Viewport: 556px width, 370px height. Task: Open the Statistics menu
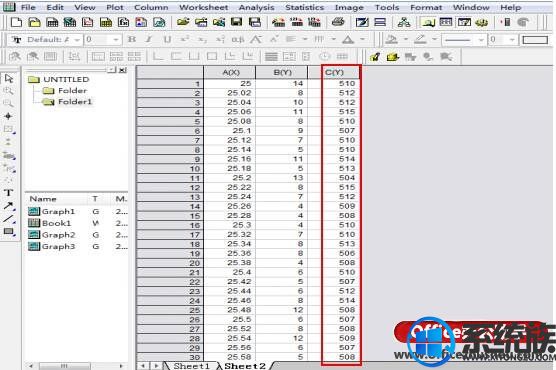[x=305, y=7]
